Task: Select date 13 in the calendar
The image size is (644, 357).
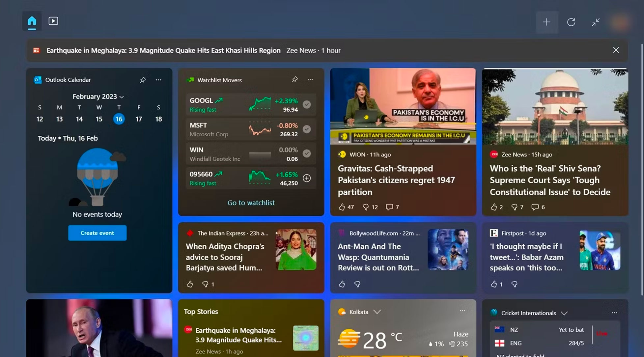Action: 59,119
